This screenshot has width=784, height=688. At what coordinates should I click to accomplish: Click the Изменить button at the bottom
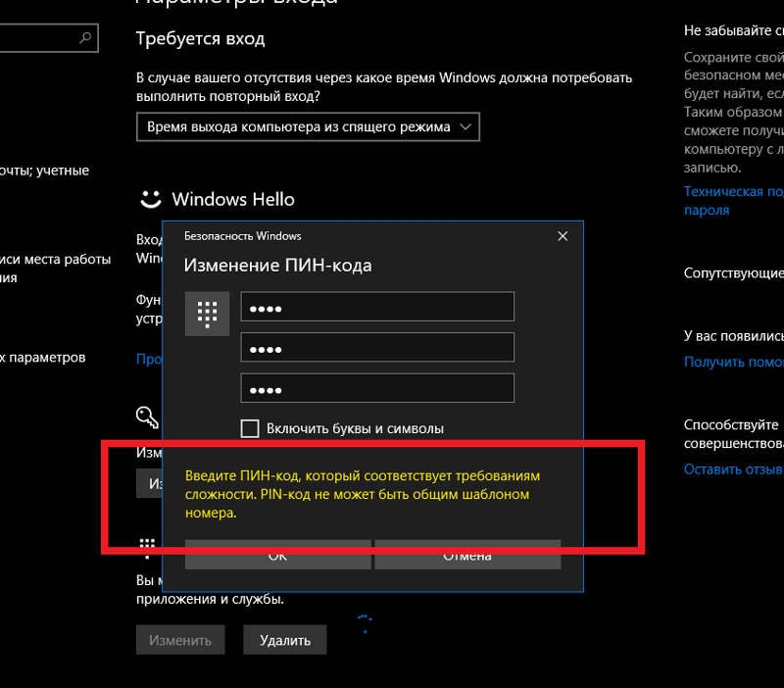coord(180,639)
